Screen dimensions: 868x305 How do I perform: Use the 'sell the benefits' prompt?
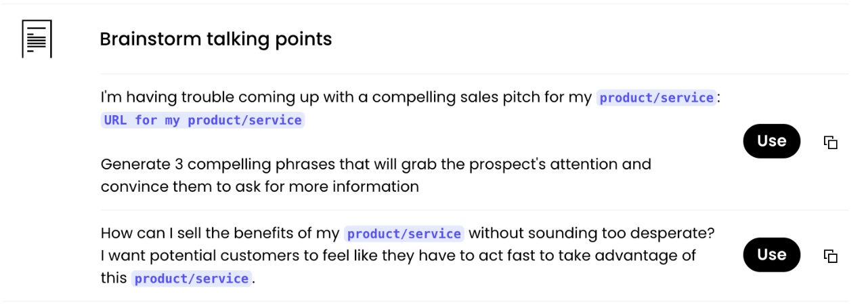(x=771, y=255)
